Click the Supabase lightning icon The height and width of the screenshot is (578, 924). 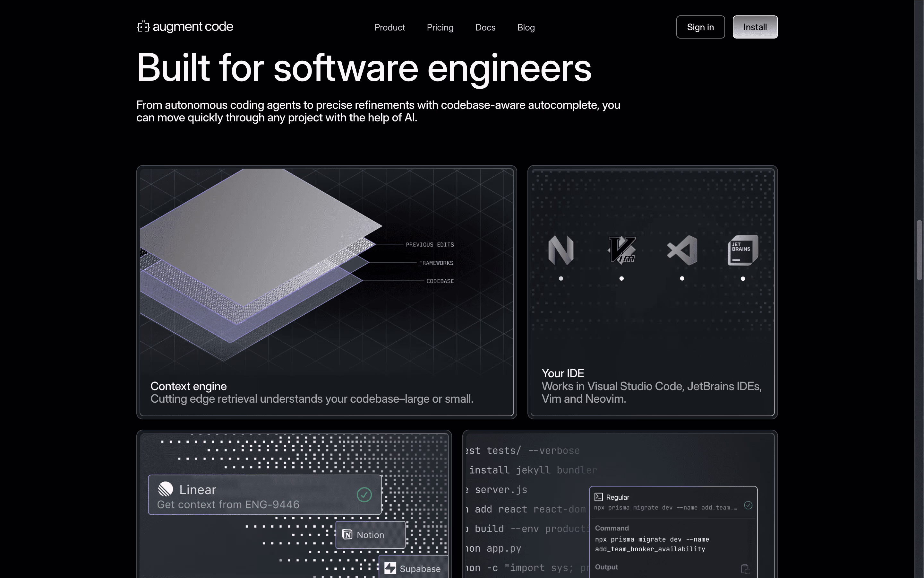[390, 568]
